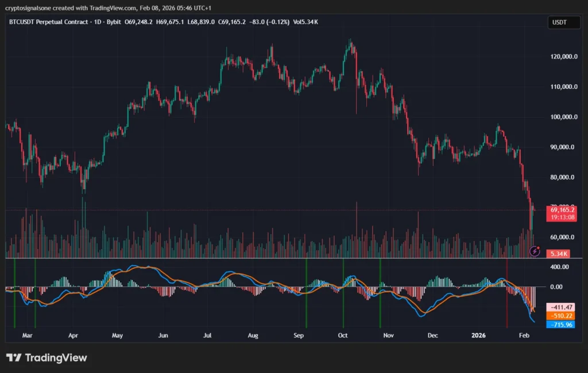
Task: Click the blue -715.96 MACD value label
Action: pyautogui.click(x=559, y=324)
